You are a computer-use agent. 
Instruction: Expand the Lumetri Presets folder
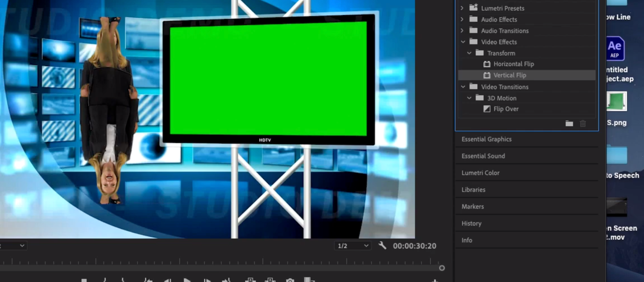coord(462,8)
